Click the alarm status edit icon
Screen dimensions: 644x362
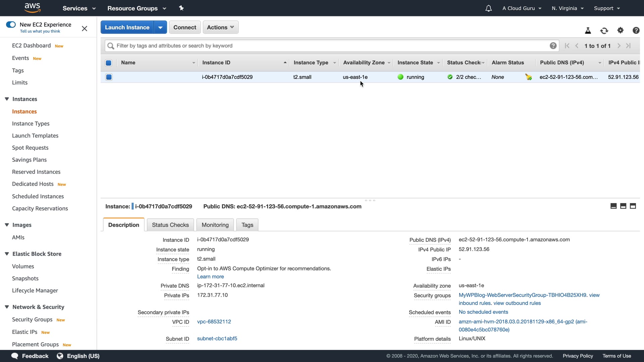[x=529, y=77]
